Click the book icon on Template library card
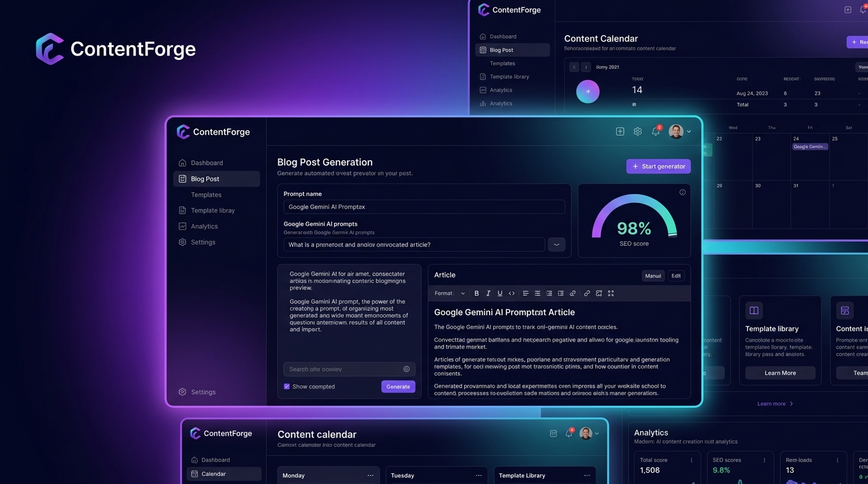 [754, 311]
